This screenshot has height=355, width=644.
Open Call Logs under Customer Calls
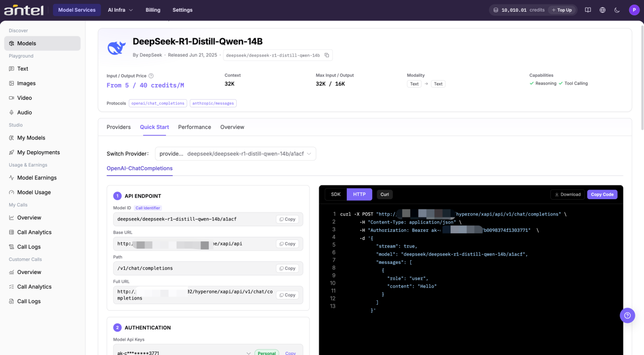42,301
